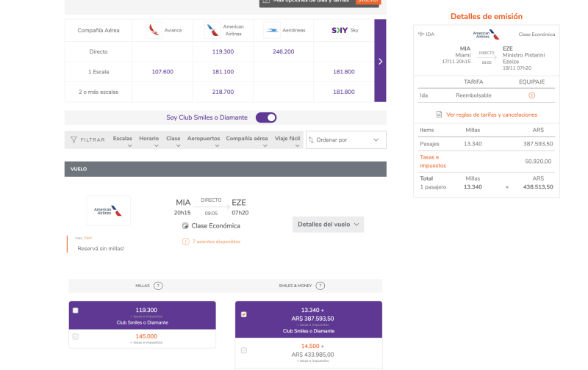Click the funnel Filtrar icon
Screen dimensions: 588x370
[74, 139]
